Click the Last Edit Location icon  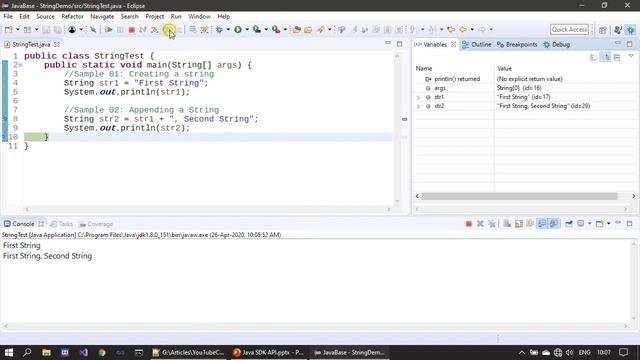451,29
